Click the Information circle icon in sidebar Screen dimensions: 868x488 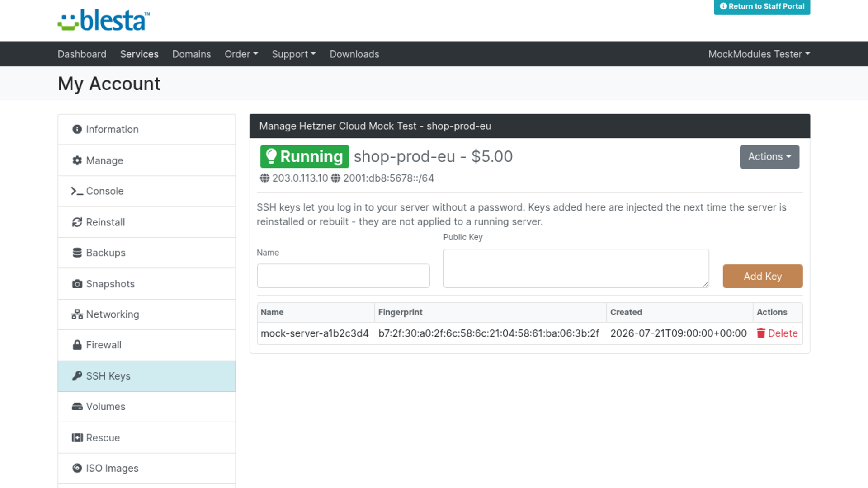pos(77,129)
